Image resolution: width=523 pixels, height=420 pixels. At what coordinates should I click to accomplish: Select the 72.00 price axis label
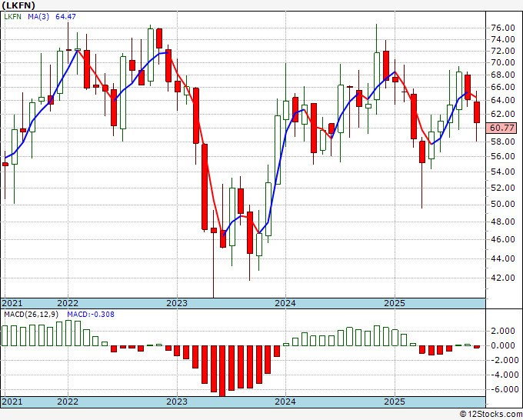tap(503, 51)
